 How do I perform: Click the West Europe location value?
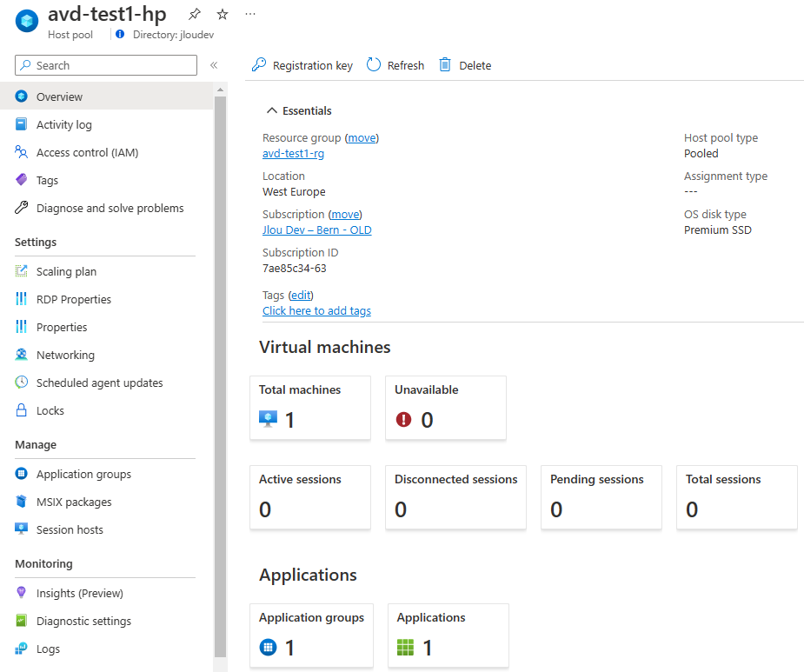click(294, 192)
